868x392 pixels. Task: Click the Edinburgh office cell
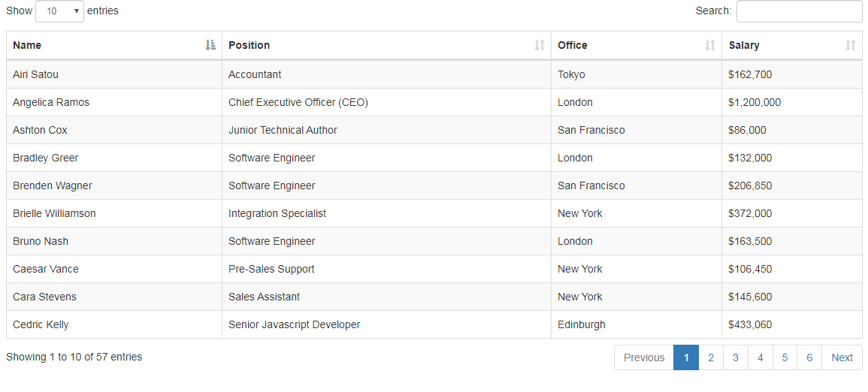(x=637, y=324)
